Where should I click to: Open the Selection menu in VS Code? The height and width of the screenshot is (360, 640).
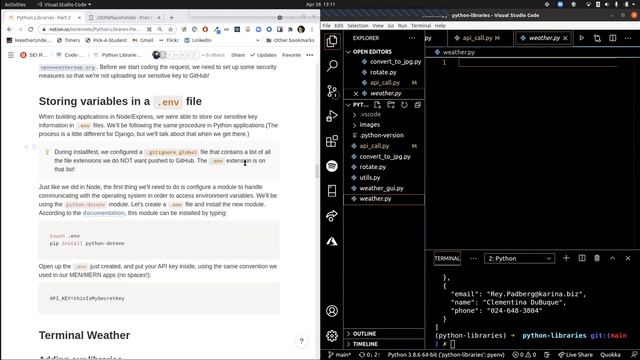(x=358, y=25)
